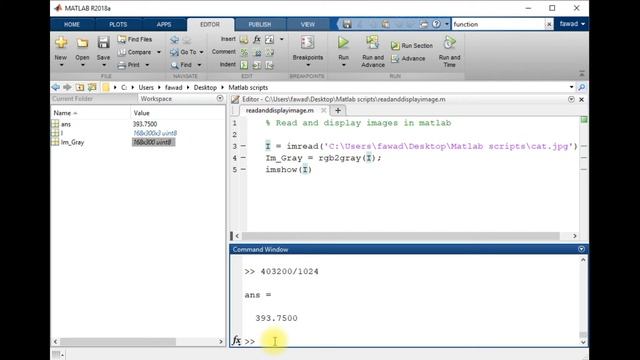Select the ans variable row
640x360 pixels.
click(138, 124)
